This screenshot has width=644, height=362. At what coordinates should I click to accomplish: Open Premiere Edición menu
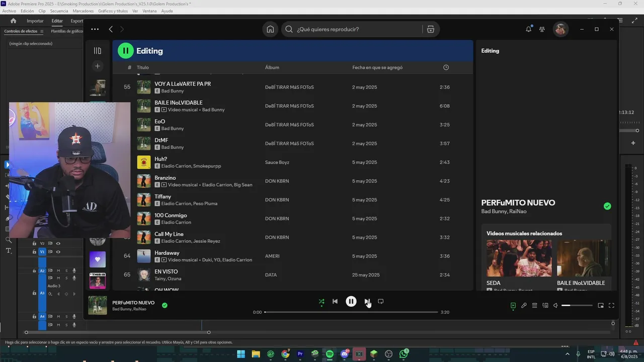coord(27,11)
